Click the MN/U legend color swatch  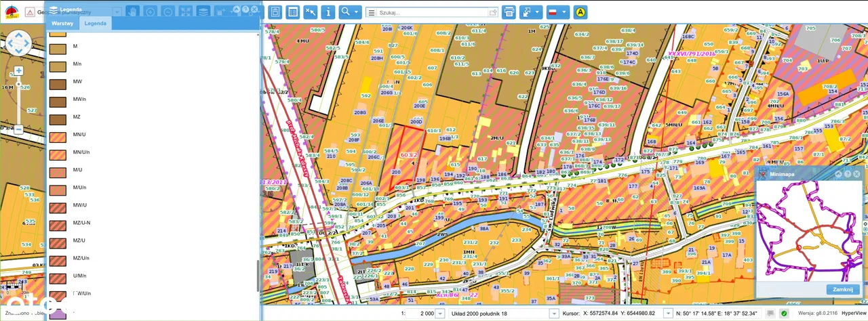click(58, 135)
